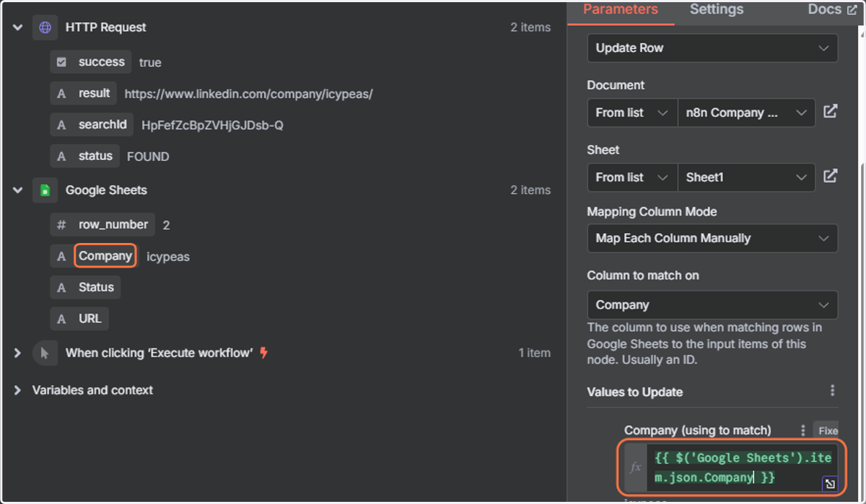Screen dimensions: 866x504
Task: Expand the 'When clicking Execute workflow' section
Action: (x=17, y=353)
